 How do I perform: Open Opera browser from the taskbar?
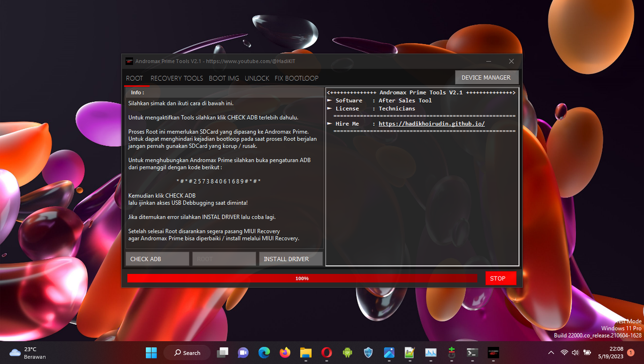326,352
